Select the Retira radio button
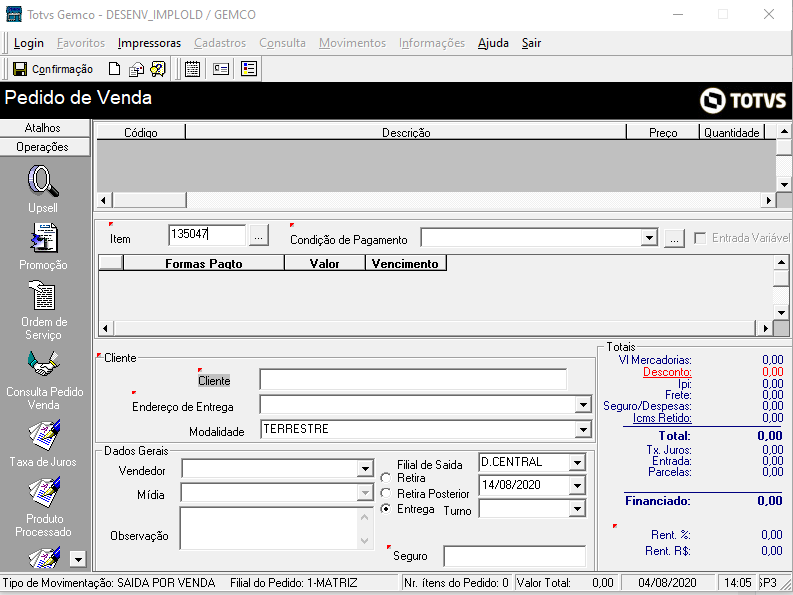This screenshot has width=793, height=595. [x=386, y=478]
